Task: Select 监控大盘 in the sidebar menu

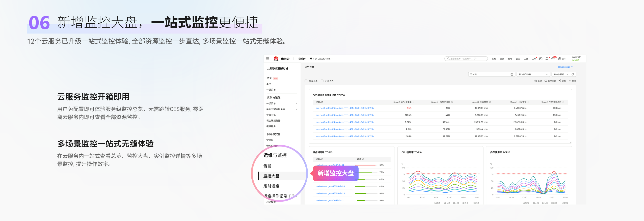Action: coord(271,176)
